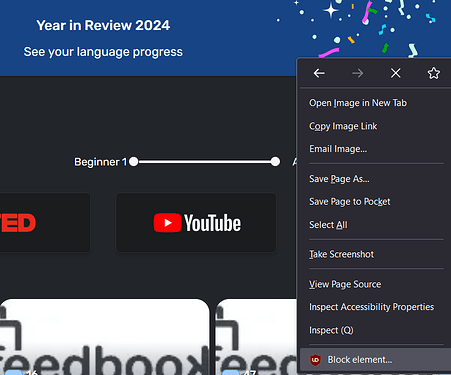Bookmark page with the star icon

tap(434, 73)
